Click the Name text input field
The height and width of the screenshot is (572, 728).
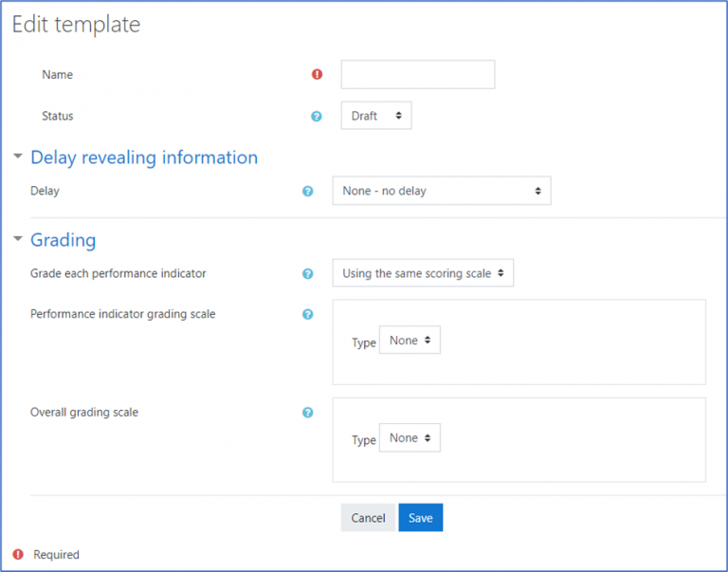point(418,74)
